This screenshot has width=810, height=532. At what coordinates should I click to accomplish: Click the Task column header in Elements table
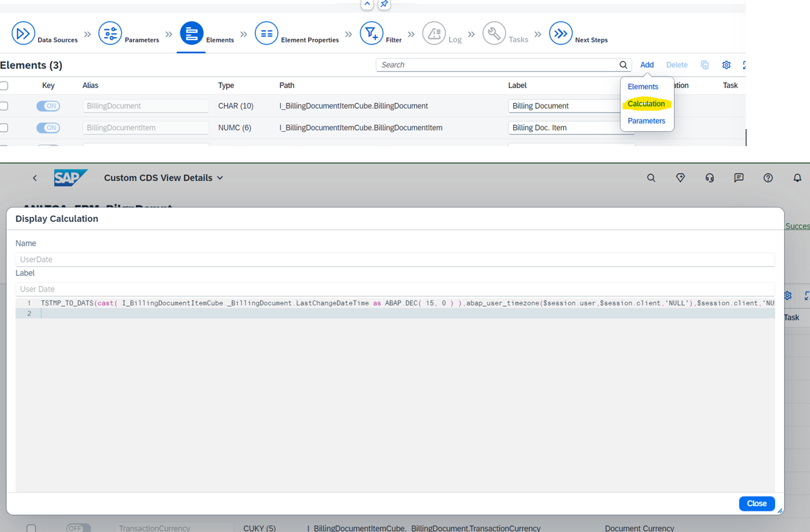(x=730, y=85)
